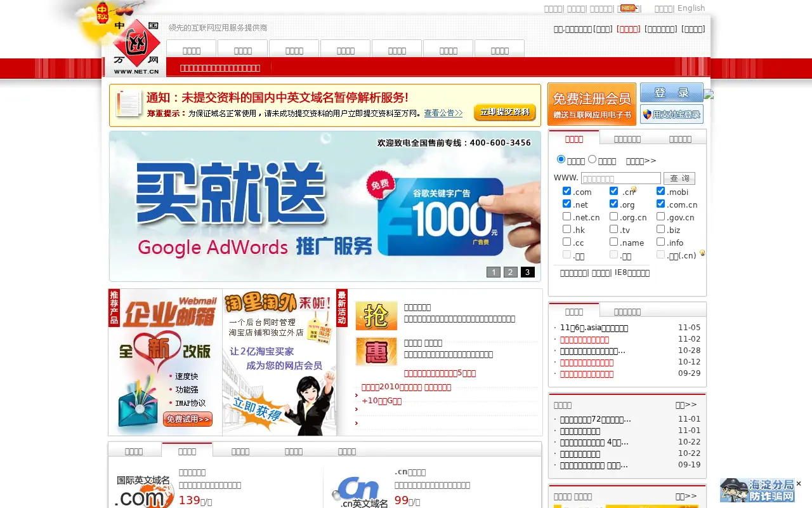Open the news item dated 10-28
This screenshot has width=812, height=508.
click(x=593, y=351)
